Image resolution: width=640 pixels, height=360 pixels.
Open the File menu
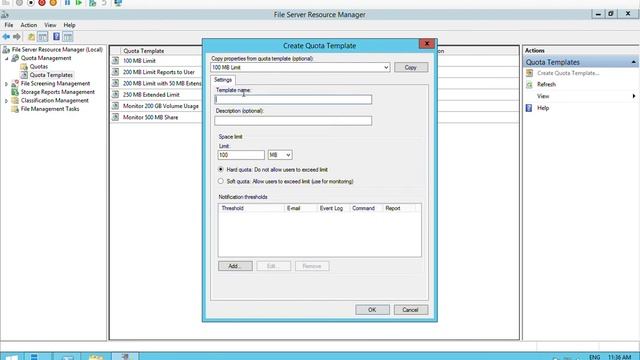click(9, 25)
